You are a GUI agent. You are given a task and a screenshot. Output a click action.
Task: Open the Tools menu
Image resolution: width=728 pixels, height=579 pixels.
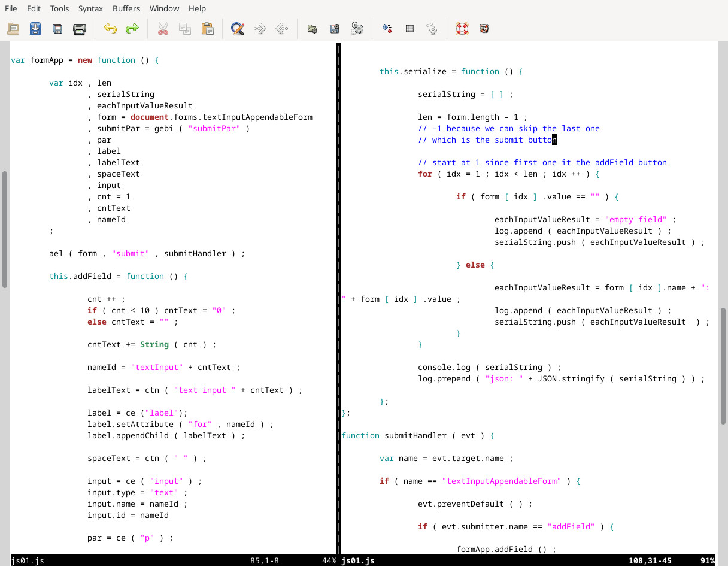click(59, 8)
